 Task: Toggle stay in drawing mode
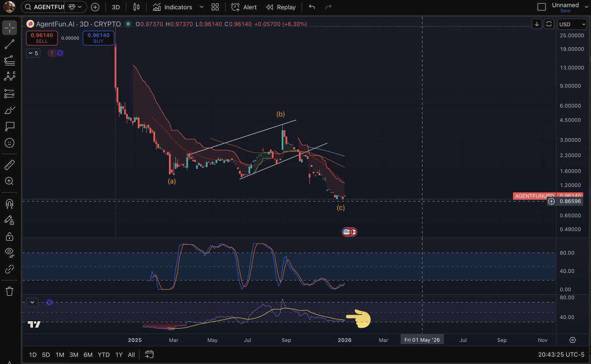pos(9,220)
